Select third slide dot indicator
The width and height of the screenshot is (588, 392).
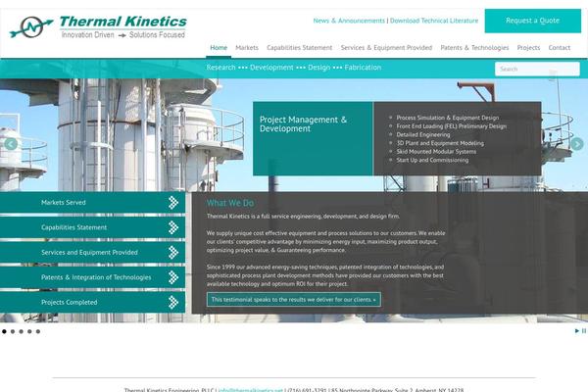(21, 331)
